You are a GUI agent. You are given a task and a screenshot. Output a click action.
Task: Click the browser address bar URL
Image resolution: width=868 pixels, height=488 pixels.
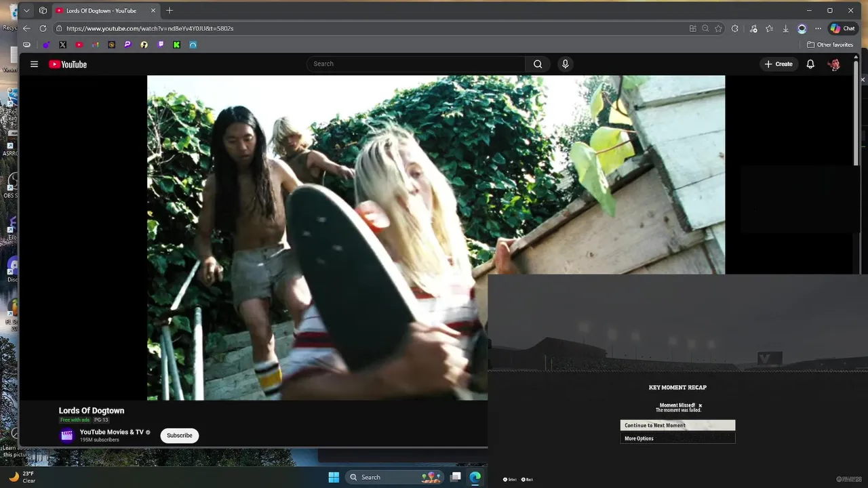(x=150, y=28)
